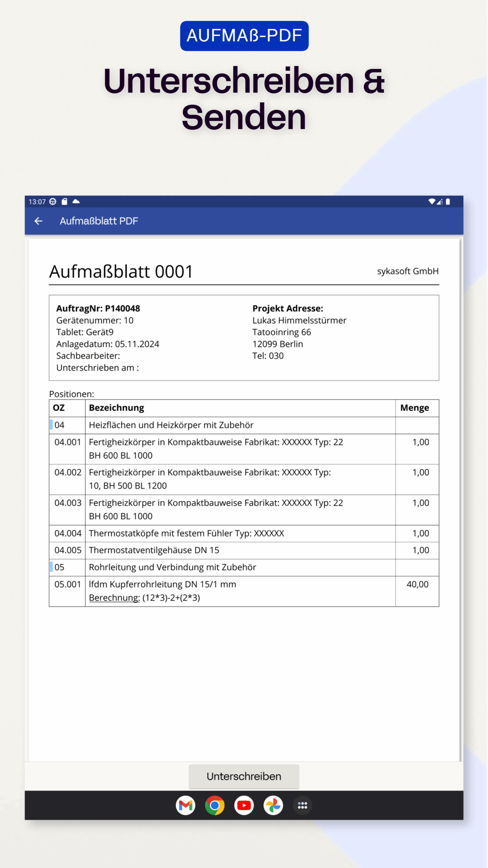Open Google Photos from the taskbar

click(273, 805)
